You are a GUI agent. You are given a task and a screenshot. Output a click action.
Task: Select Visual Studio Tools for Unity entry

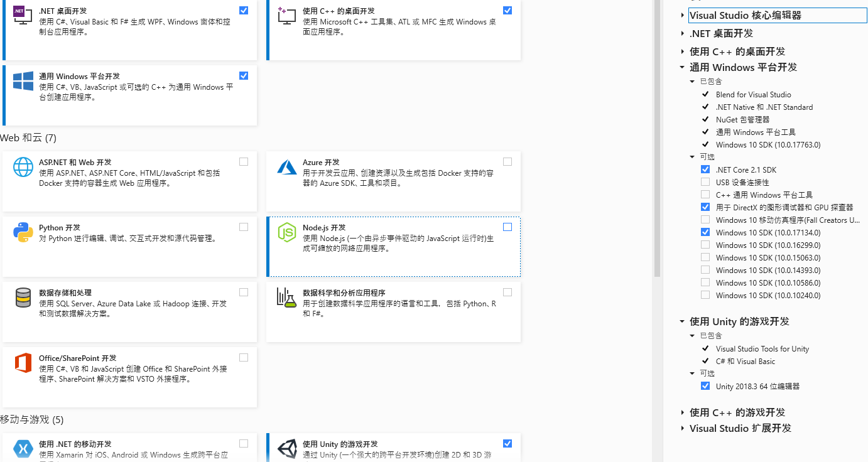coord(762,348)
